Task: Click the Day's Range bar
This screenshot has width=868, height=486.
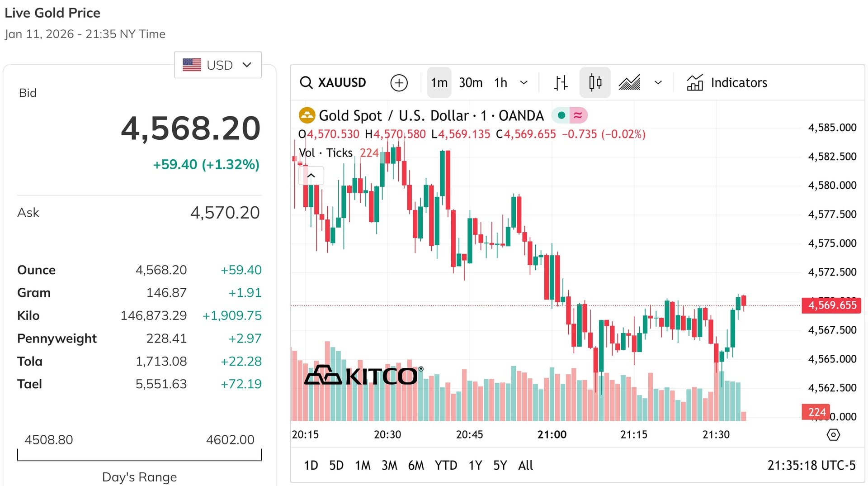Action: tap(139, 456)
